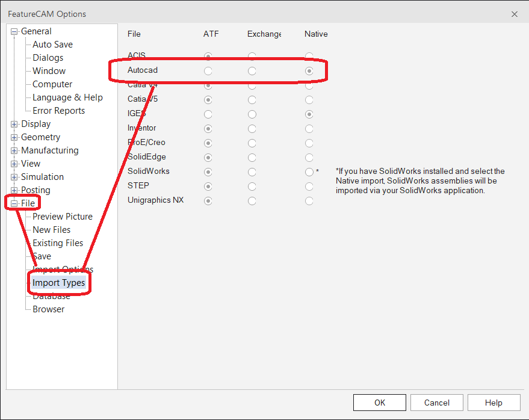Select the Native radio button for Autocad

[x=309, y=70]
